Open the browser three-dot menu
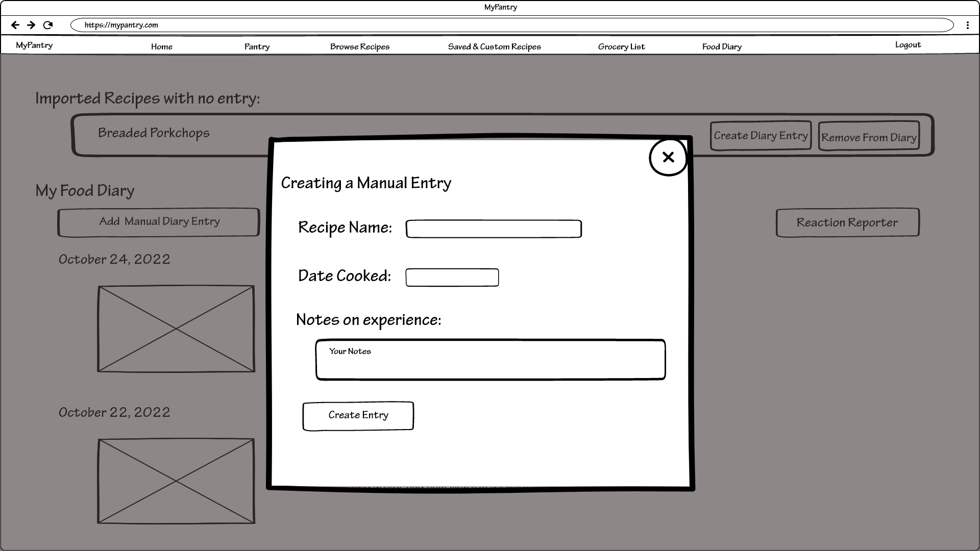 pos(967,25)
